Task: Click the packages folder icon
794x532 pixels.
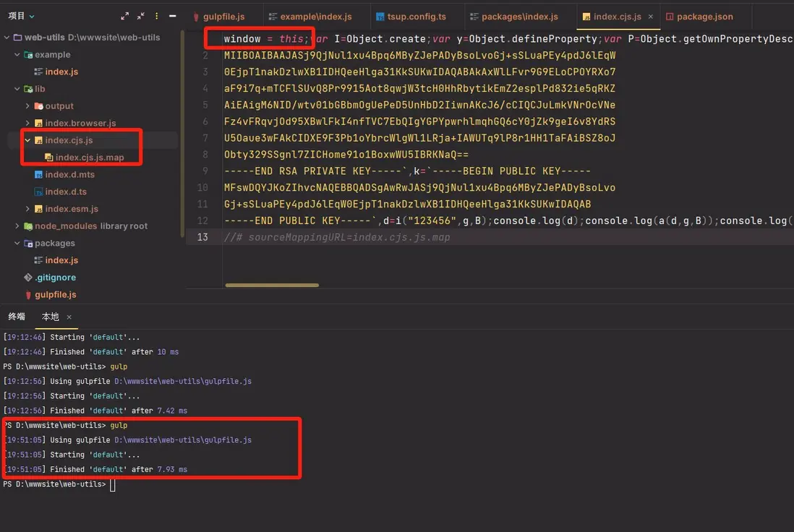Action: coord(28,243)
